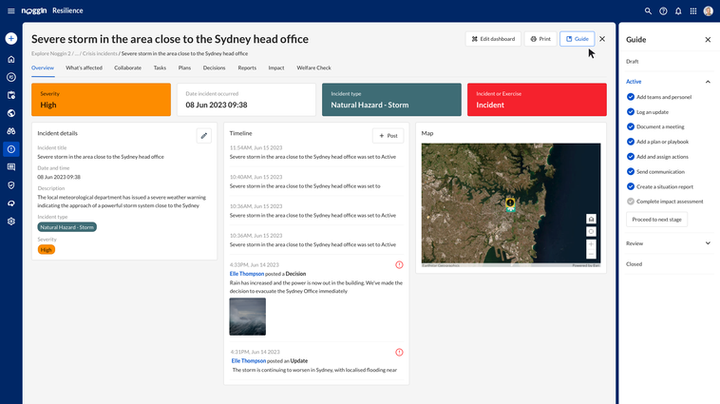720x404 pixels.
Task: Click Crisis incidents breadcrumb link
Action: (x=100, y=54)
